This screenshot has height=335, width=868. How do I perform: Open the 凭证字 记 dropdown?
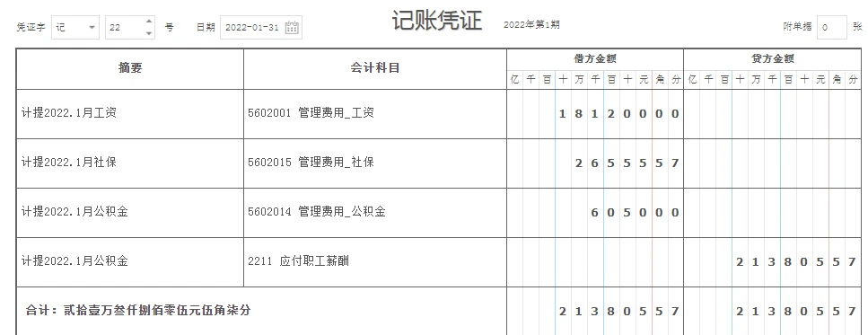pyautogui.click(x=75, y=27)
